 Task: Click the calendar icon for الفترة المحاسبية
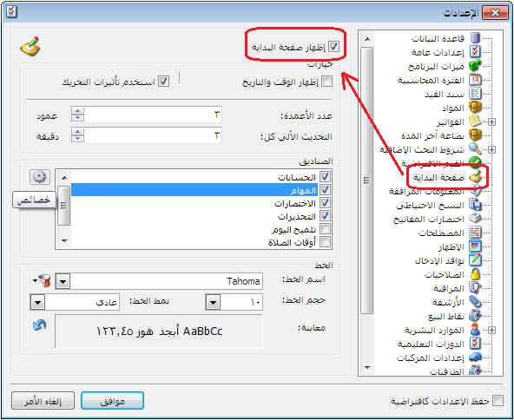tap(475, 80)
